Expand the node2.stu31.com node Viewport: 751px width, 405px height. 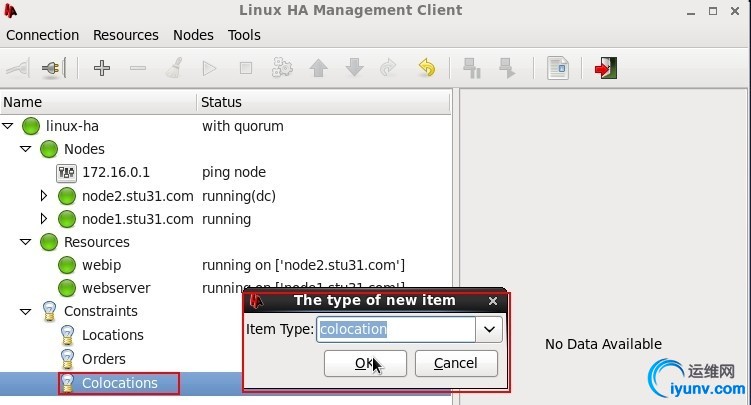pos(43,196)
